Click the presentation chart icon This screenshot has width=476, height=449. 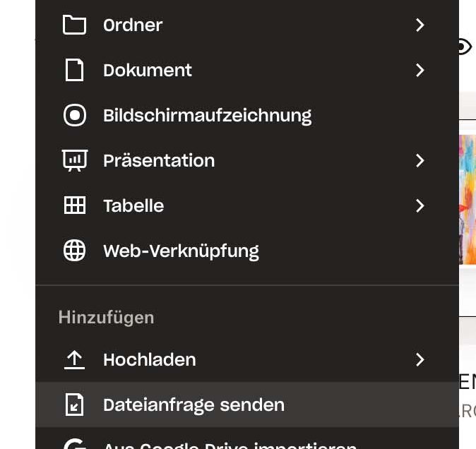pyautogui.click(x=74, y=161)
